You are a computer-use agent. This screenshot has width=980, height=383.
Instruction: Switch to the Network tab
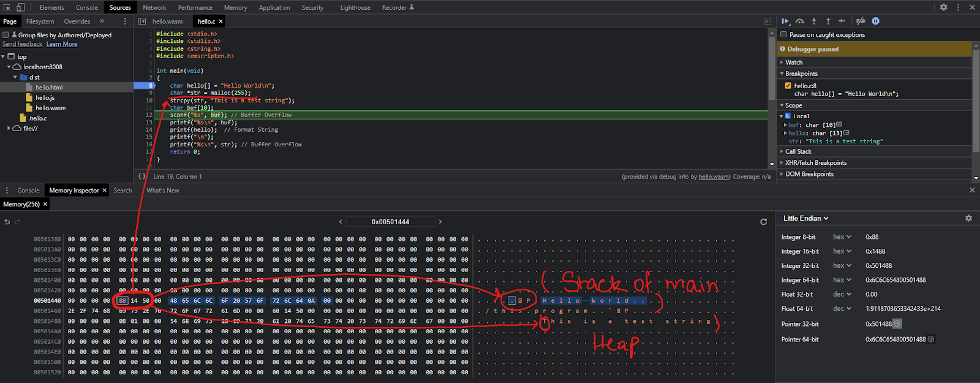coord(154,7)
